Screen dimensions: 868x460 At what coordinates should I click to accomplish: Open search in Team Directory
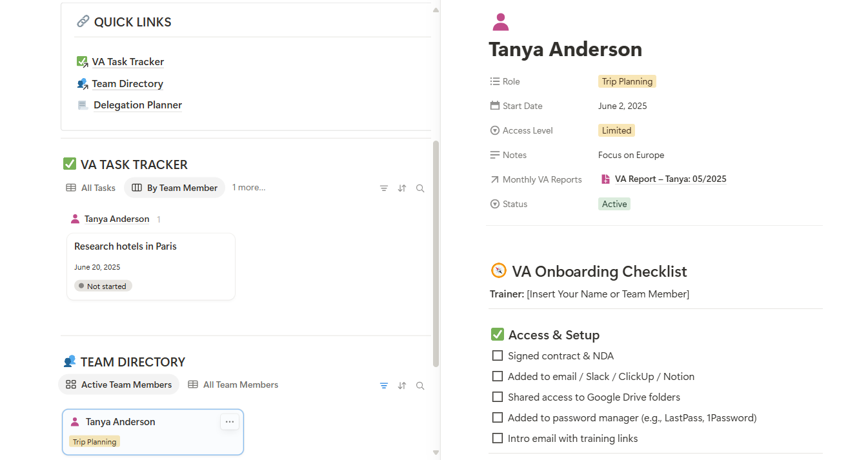pos(420,386)
